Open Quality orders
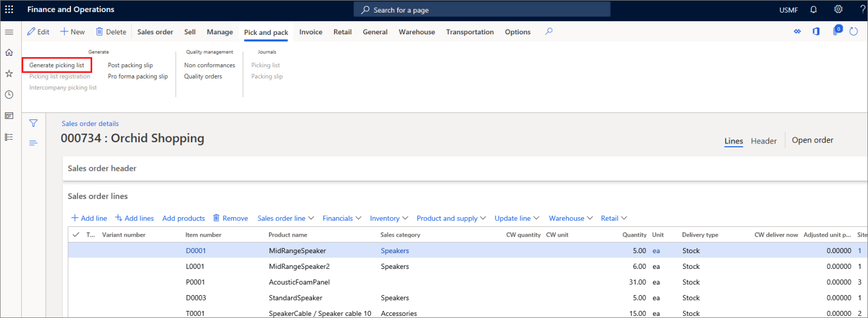The image size is (868, 318). coord(203,76)
